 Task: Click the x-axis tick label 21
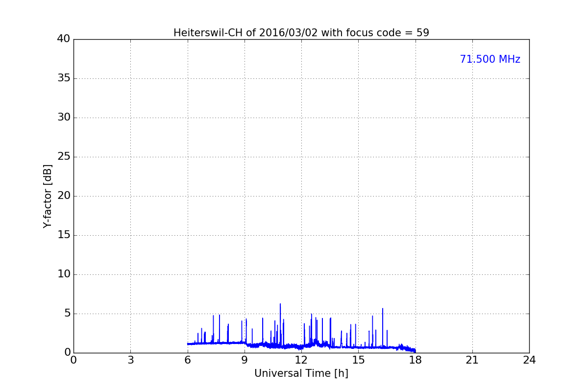472,360
